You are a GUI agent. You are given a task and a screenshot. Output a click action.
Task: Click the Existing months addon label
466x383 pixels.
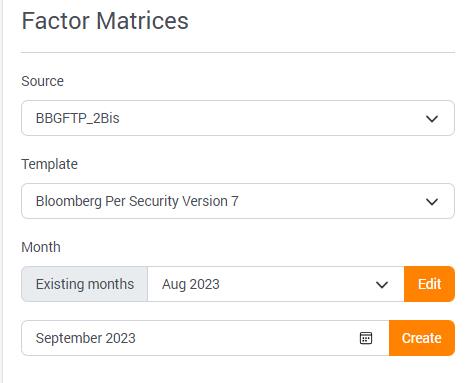(x=85, y=284)
